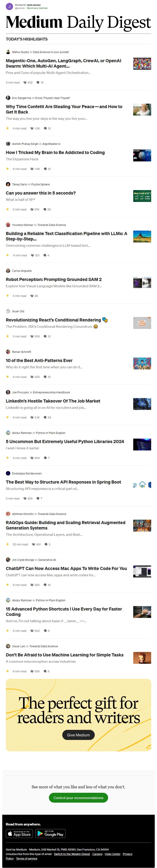Click Carlos Argueta's author avatar
The image size is (157, 868).
click(x=8, y=270)
